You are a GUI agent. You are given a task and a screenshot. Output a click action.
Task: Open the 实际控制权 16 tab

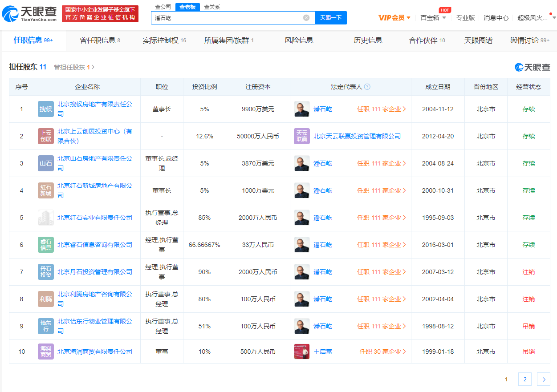click(164, 40)
